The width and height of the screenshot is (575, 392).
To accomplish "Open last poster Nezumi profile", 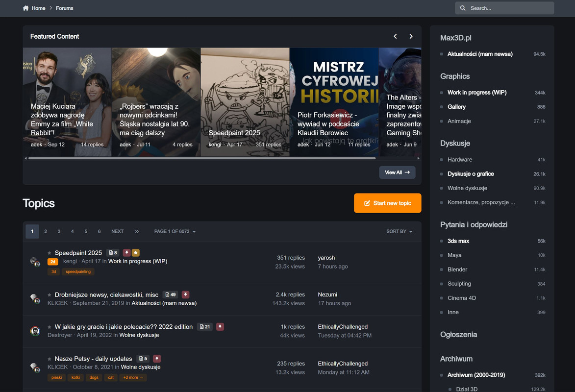I will click(x=327, y=294).
